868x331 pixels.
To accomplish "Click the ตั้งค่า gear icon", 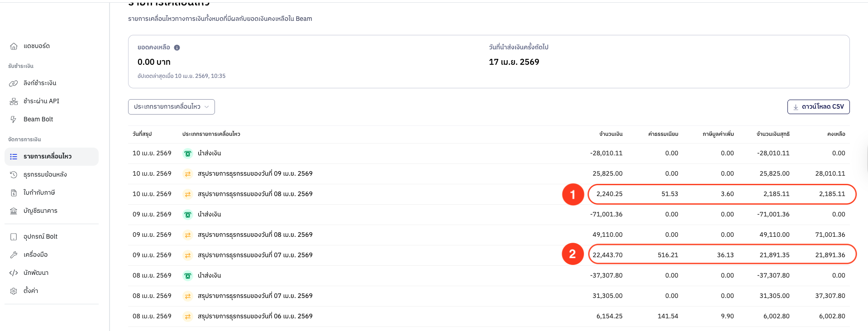I will 14,291.
